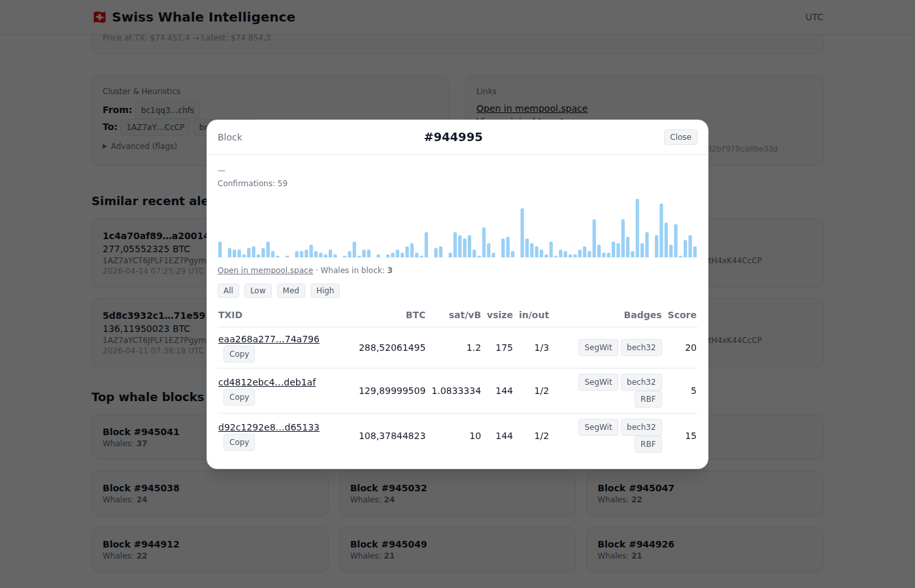Click the RBF badge in the d92c1292e8 row

648,444
